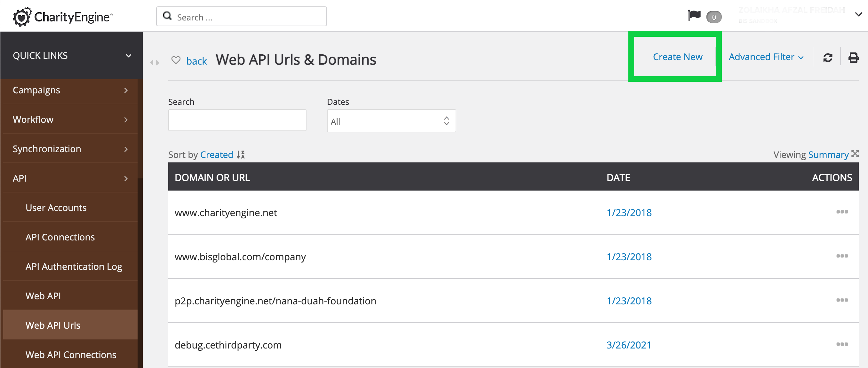Toggle the sidebar collapse arrows
The width and height of the screenshot is (868, 368).
click(x=155, y=63)
